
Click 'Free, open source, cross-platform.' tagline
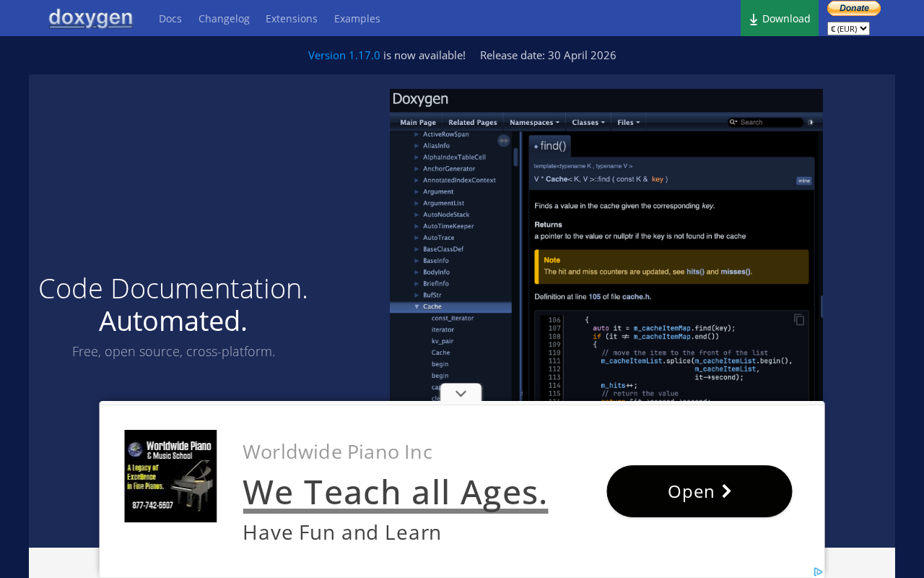tap(173, 352)
